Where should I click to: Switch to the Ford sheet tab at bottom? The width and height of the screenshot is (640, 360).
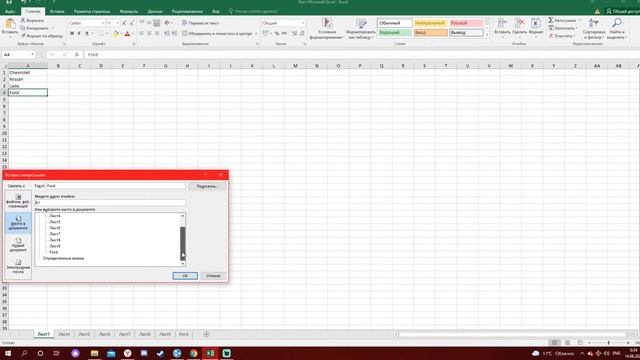[184, 334]
